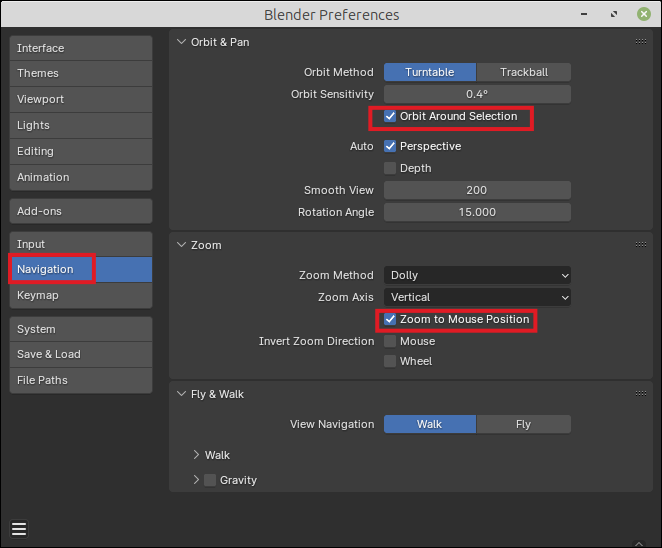Open the Interface preferences tab
Viewport: 662px width, 548px height.
[x=81, y=48]
